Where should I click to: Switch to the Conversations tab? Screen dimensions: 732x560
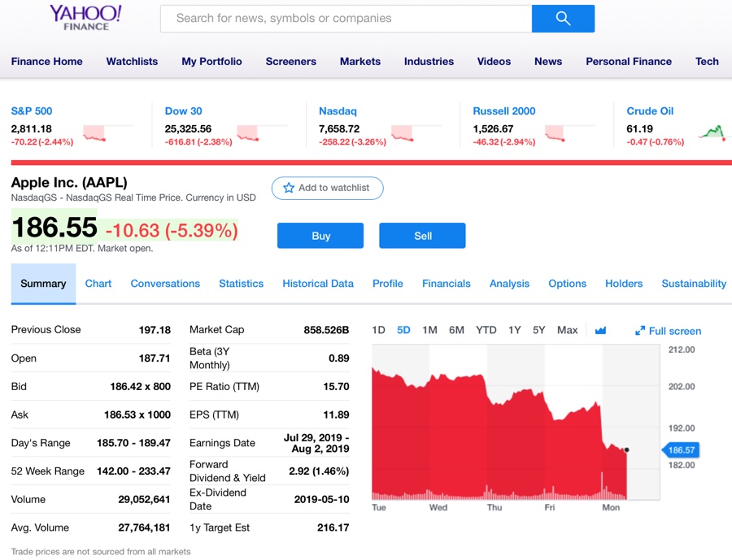pos(165,284)
